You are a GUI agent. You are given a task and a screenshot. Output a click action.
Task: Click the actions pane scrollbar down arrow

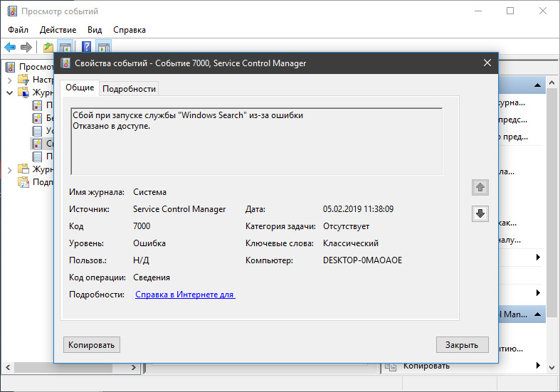[551, 368]
